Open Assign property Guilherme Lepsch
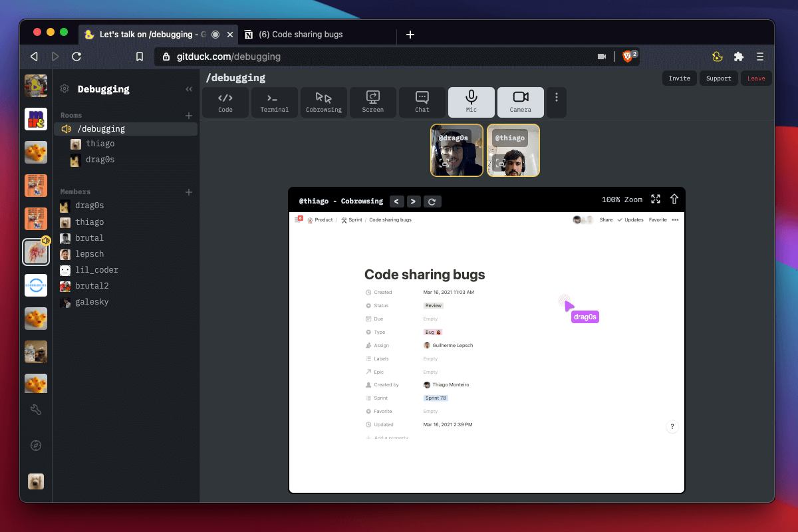This screenshot has height=532, width=798. [x=448, y=345]
